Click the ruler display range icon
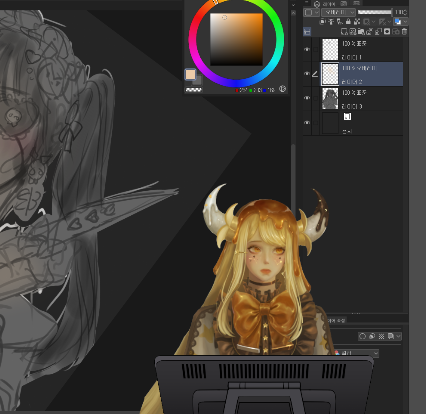 [382, 21]
